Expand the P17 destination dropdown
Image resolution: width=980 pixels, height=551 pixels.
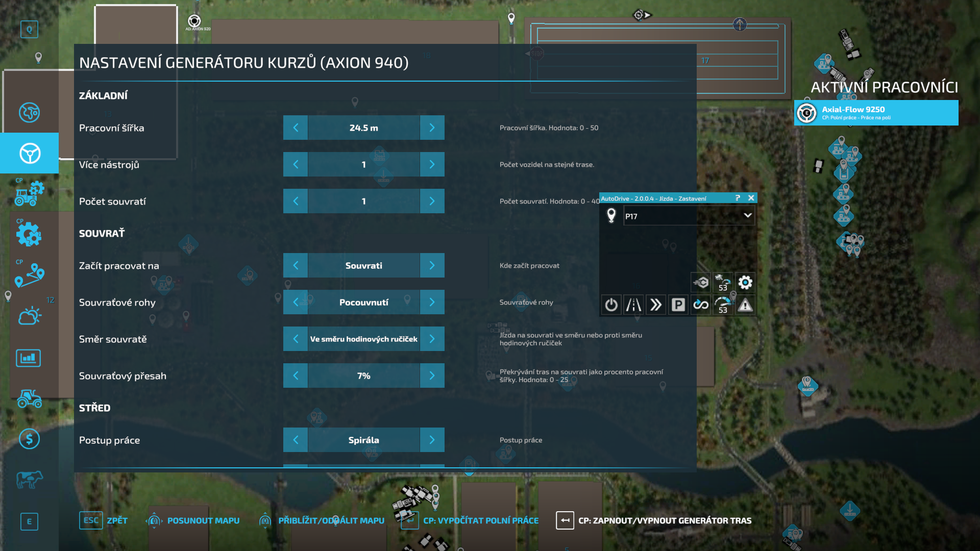747,216
